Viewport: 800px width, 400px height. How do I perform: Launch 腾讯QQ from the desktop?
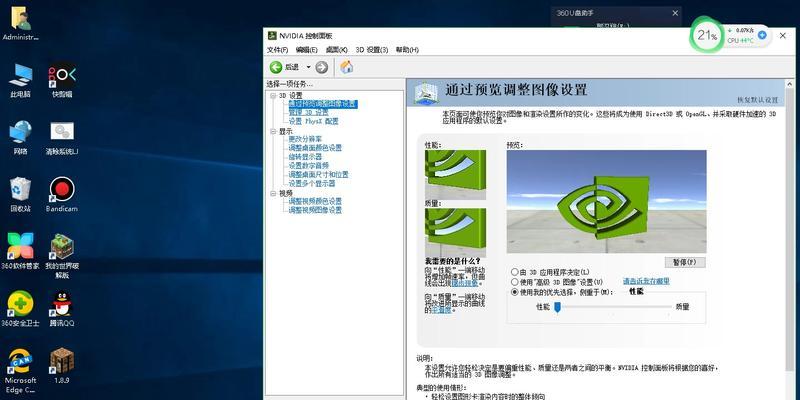(x=62, y=309)
